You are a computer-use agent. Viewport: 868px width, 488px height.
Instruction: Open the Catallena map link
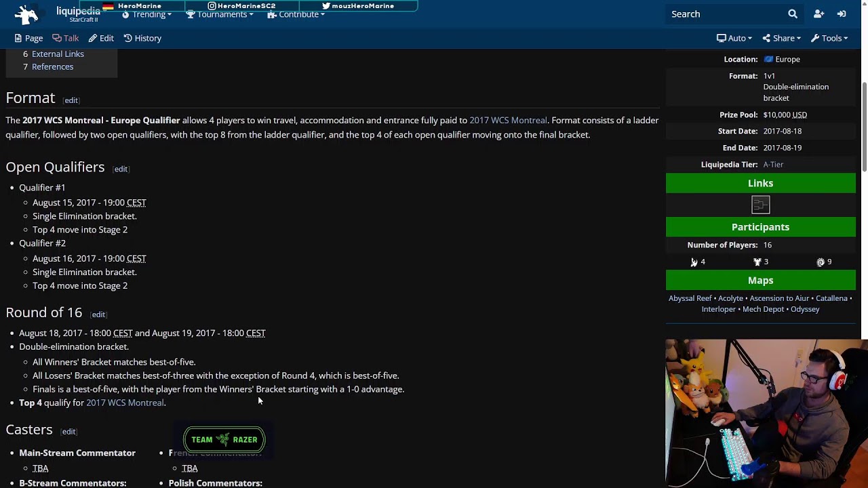click(x=831, y=298)
